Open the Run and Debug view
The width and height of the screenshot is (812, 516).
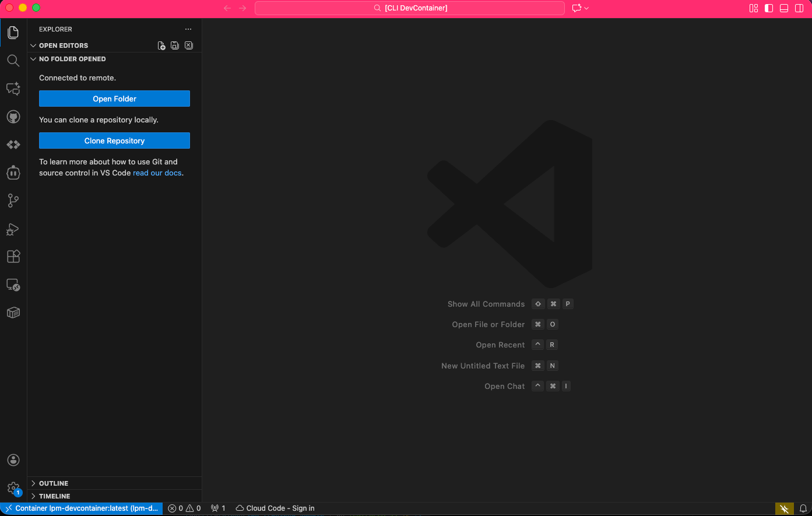pos(13,229)
